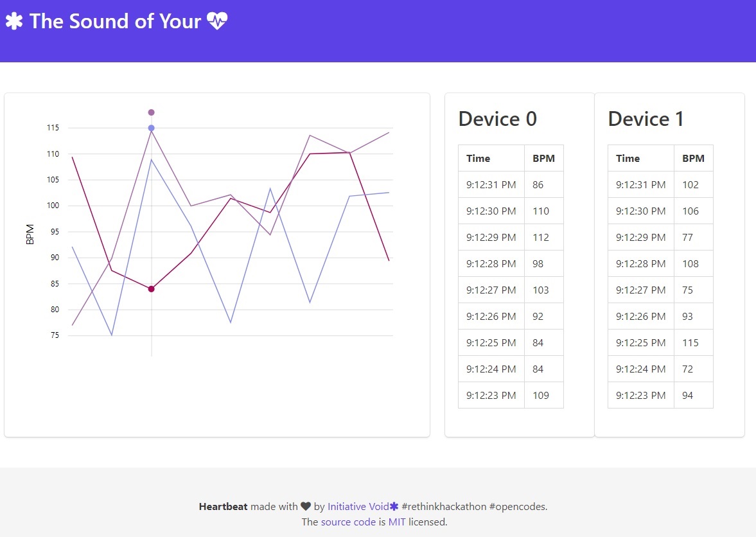Click the BPM column header in Device 1

[693, 158]
